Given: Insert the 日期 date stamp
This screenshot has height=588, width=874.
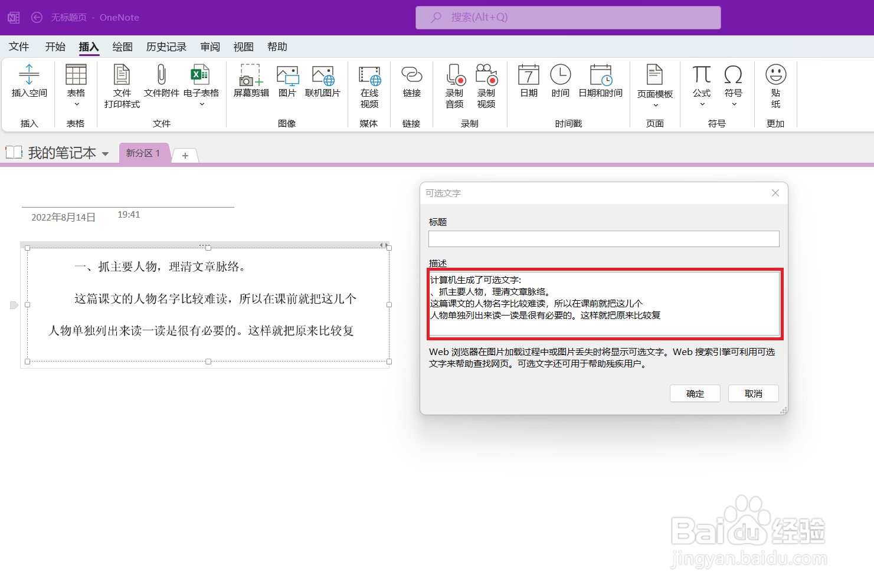Looking at the screenshot, I should 528,83.
